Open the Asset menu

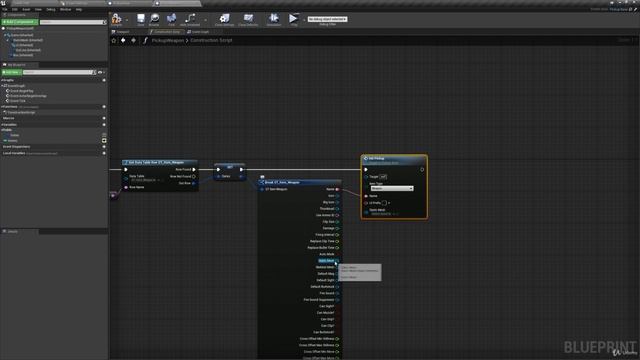pos(26,9)
